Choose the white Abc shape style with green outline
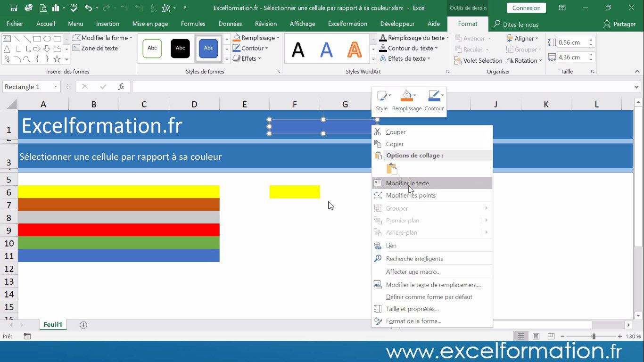The height and width of the screenshot is (362, 644). (x=152, y=48)
